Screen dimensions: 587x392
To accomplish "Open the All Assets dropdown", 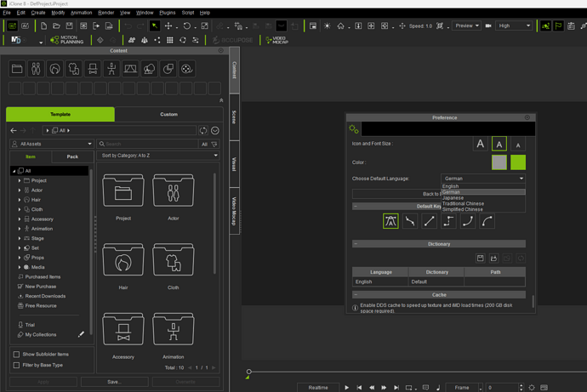I will click(52, 144).
